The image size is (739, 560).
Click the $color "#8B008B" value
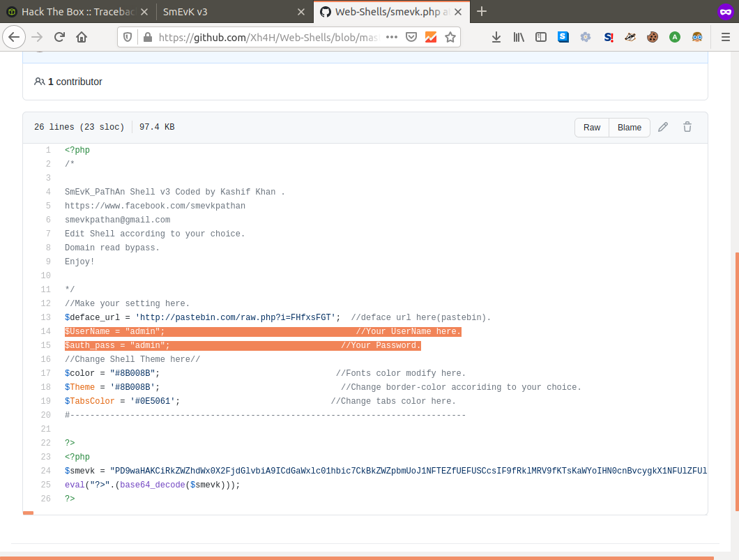[x=132, y=373]
